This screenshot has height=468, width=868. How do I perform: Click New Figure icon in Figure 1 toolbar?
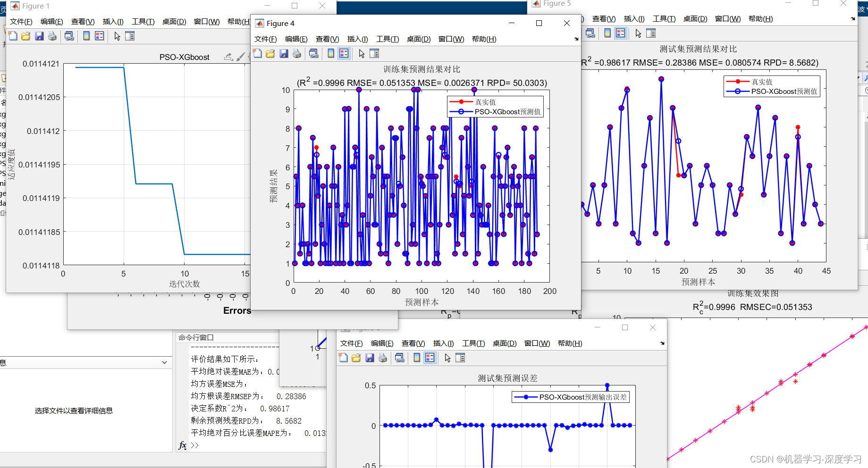click(13, 36)
